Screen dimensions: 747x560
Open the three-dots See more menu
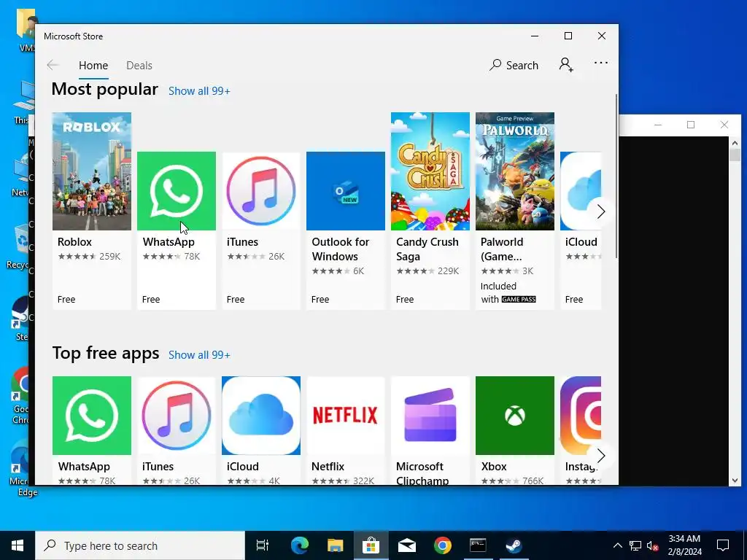[601, 63]
